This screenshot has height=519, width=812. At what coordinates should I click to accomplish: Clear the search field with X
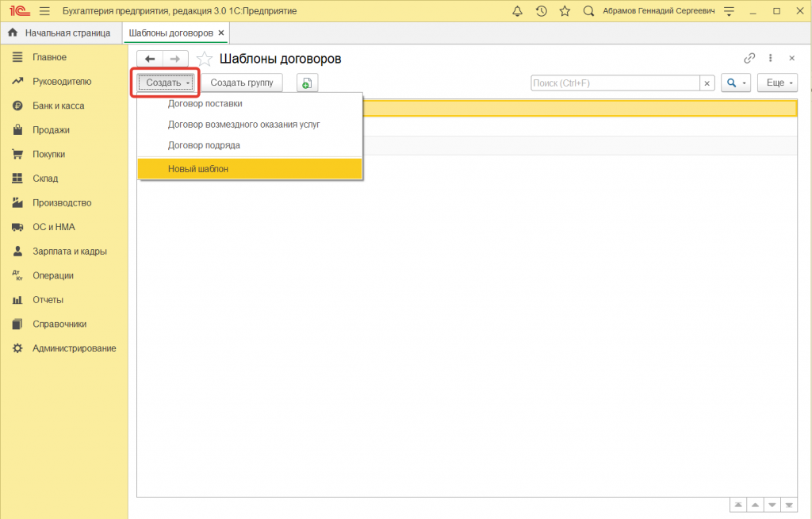point(707,83)
